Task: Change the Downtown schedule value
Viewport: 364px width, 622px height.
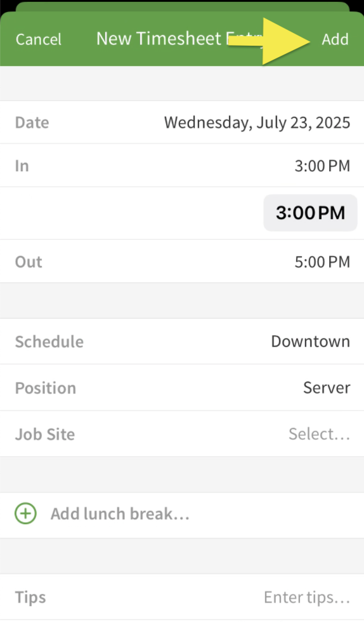Action: 311,341
